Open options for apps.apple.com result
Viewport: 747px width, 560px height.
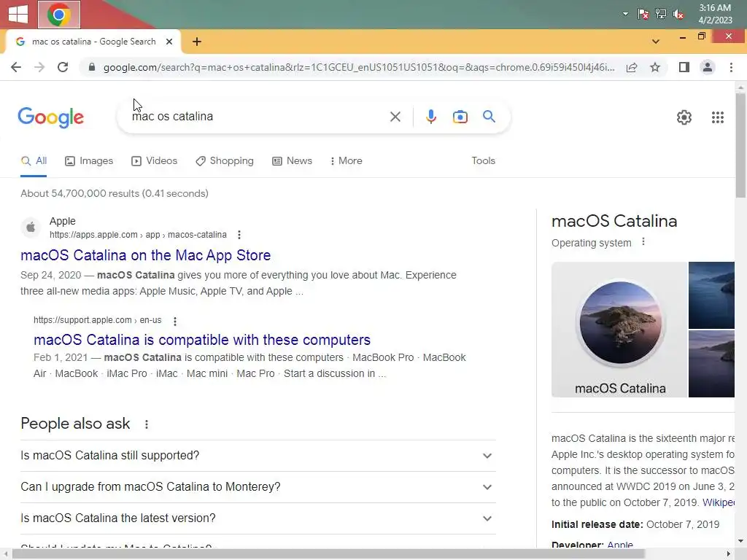(239, 235)
